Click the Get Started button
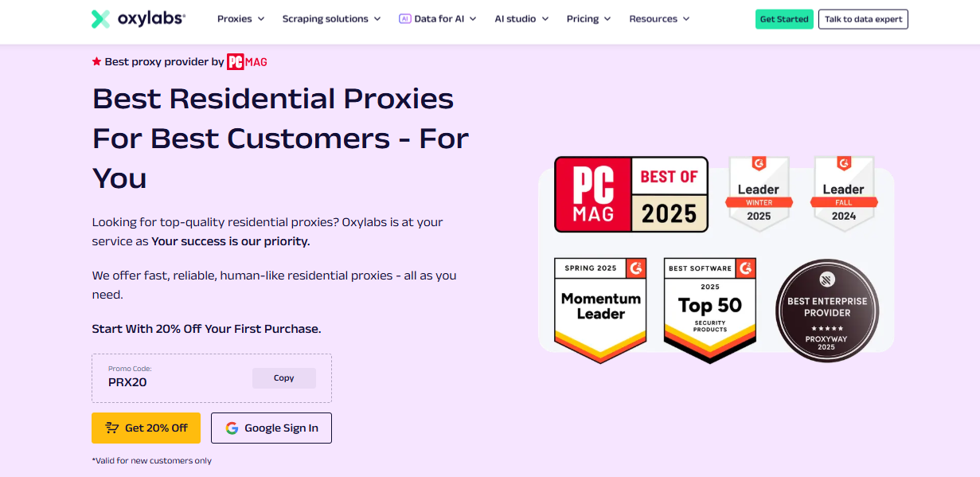980x477 pixels. click(x=784, y=19)
